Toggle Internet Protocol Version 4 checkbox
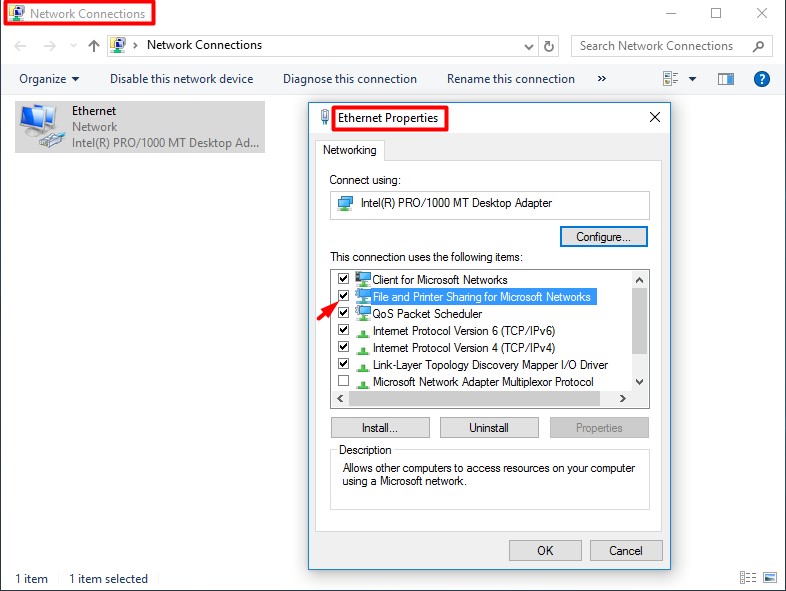Screen dimensions: 786x591 pos(343,347)
